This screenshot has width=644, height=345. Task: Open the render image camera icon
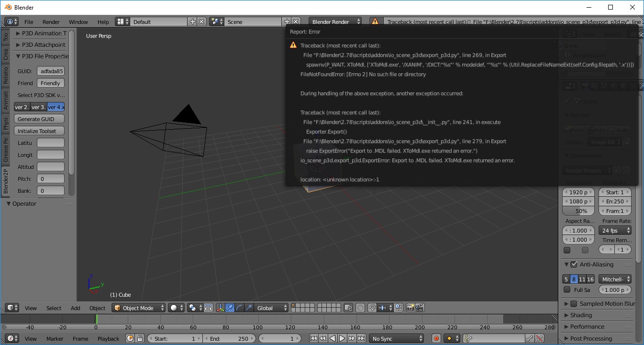click(411, 308)
